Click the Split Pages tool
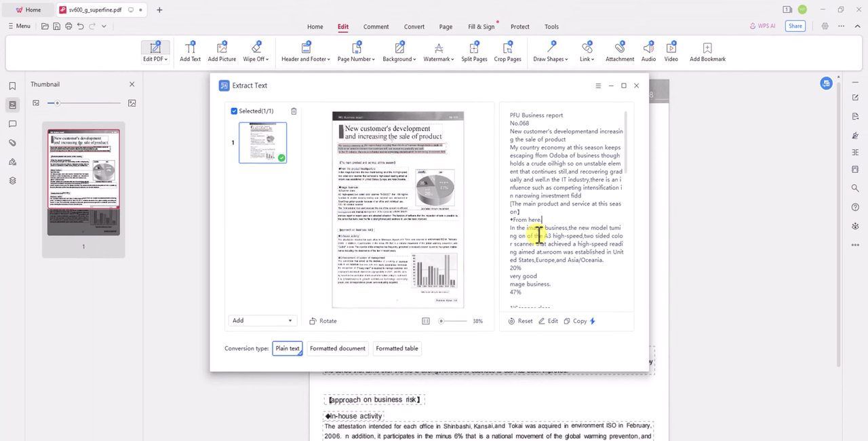 474,51
